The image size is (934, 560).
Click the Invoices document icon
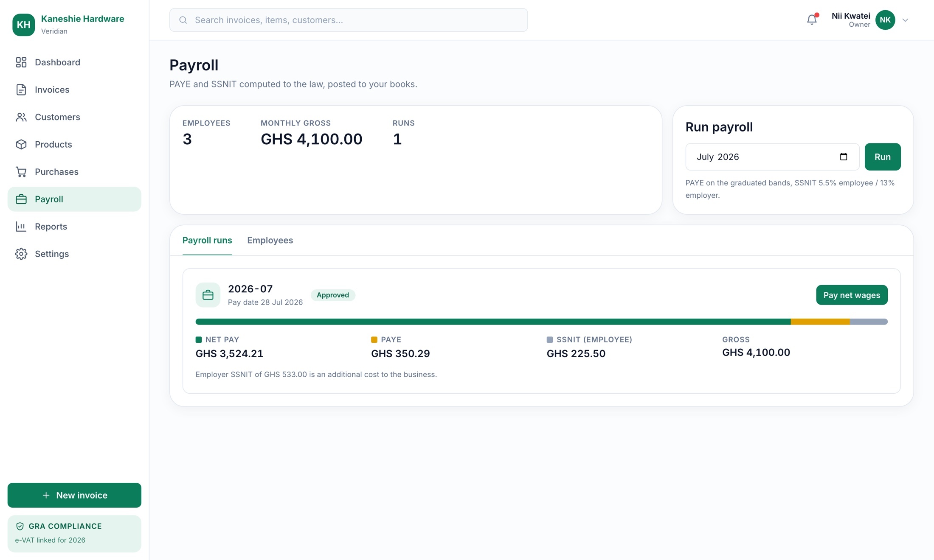click(21, 90)
